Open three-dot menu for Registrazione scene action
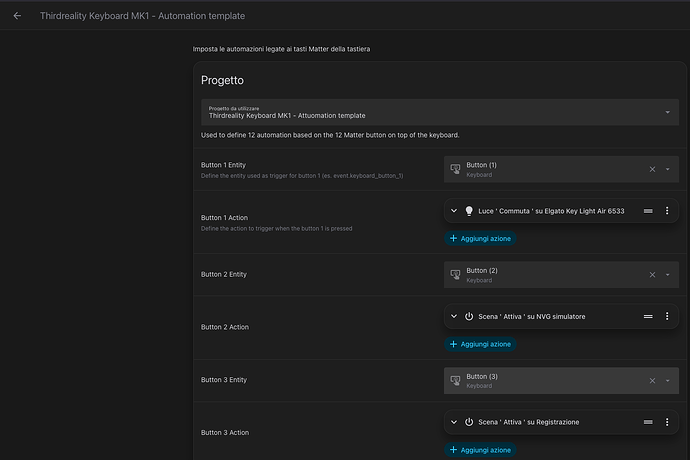This screenshot has width=690, height=460. coord(667,422)
